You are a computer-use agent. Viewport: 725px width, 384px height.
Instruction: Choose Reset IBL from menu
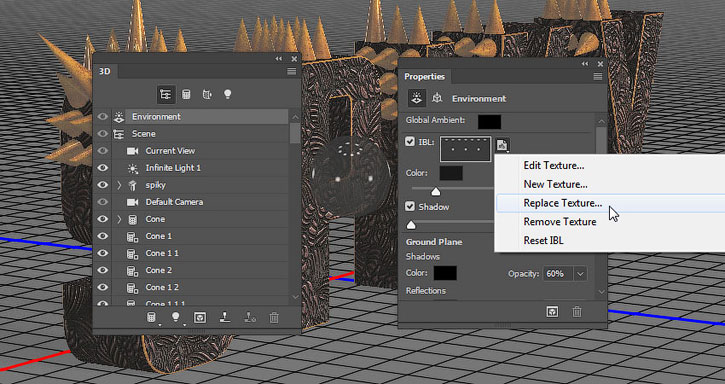[543, 241]
